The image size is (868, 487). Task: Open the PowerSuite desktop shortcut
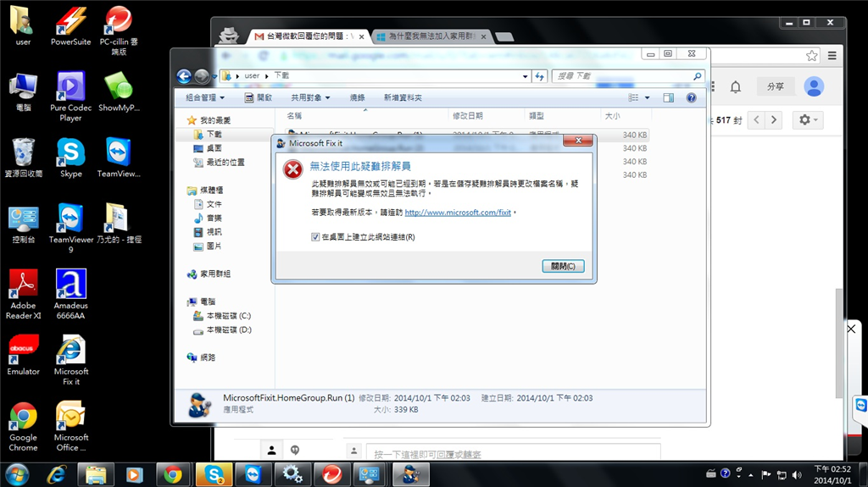pos(71,26)
